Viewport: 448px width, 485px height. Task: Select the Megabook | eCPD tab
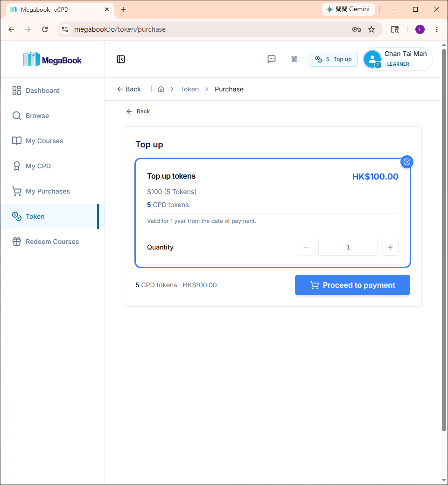tap(60, 10)
